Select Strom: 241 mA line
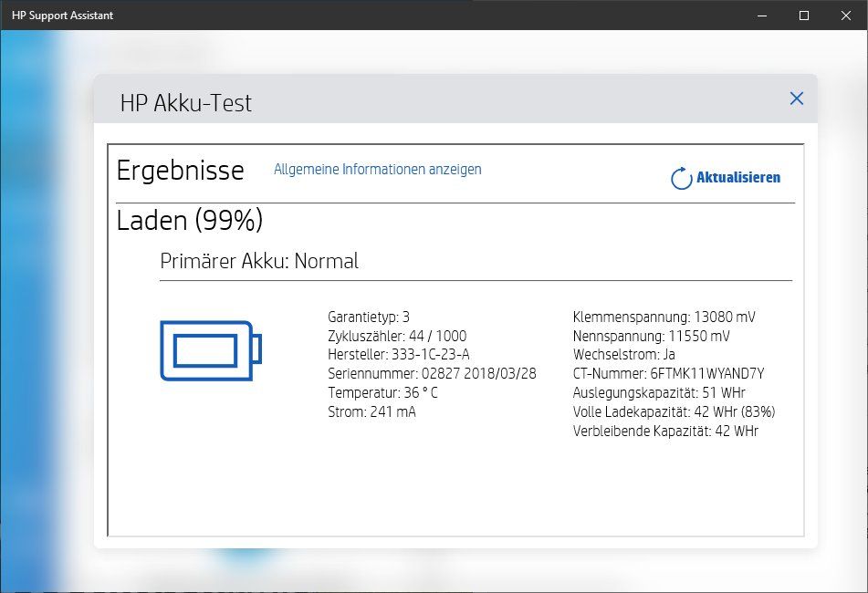 [371, 411]
